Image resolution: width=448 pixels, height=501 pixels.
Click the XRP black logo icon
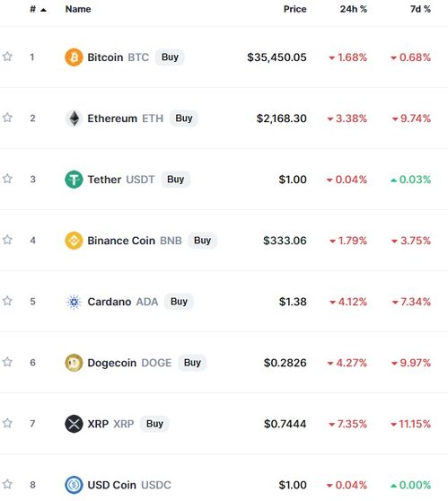[x=74, y=424]
